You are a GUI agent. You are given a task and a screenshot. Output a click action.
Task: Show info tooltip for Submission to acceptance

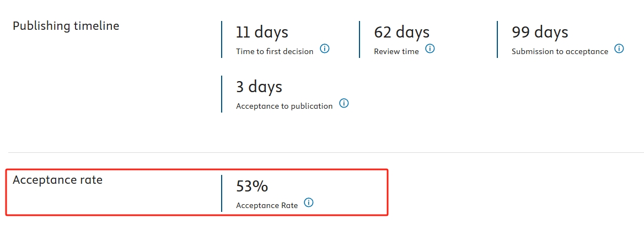(619, 49)
